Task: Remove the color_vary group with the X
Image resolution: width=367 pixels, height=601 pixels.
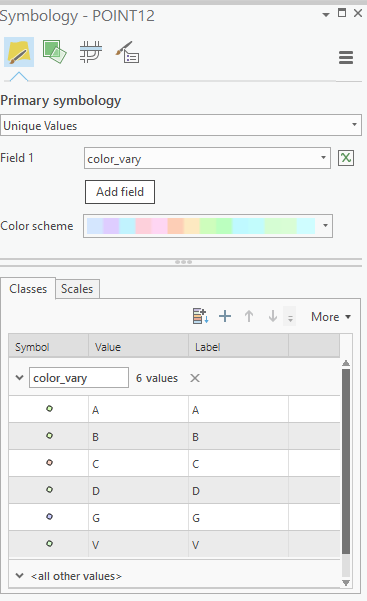Action: 195,378
